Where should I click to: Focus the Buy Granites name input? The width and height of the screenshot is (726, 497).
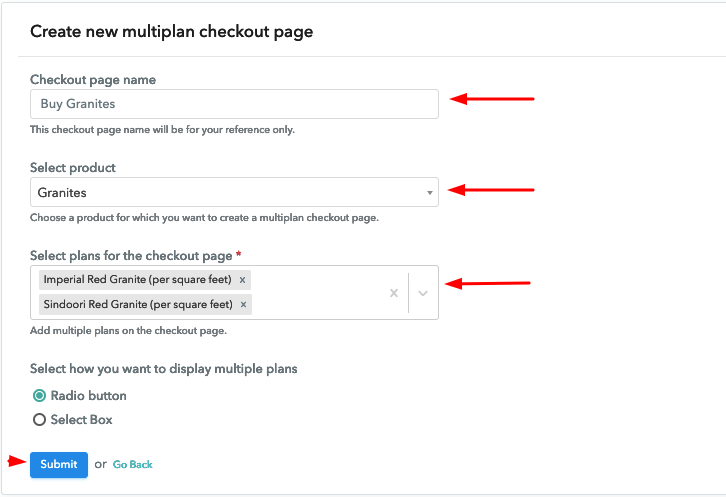click(x=234, y=104)
